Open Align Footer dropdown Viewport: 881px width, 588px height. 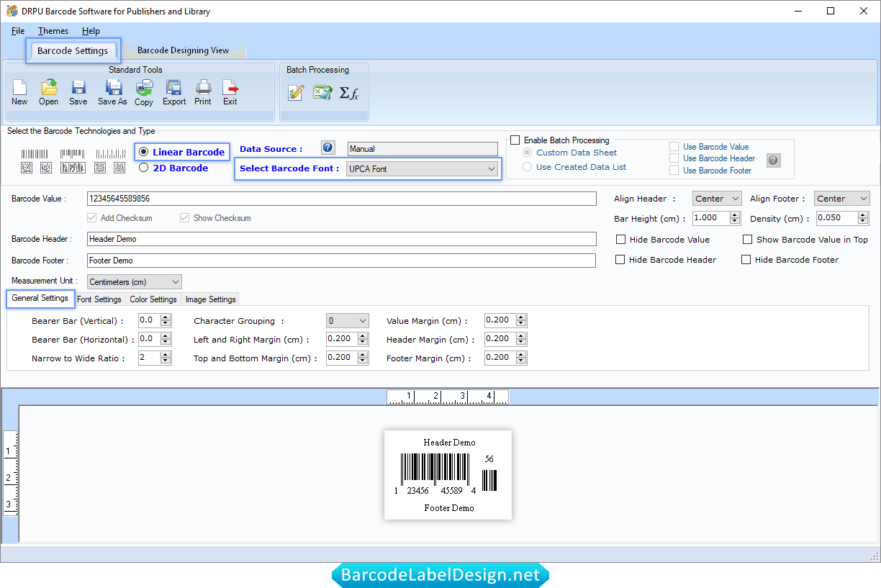click(x=842, y=199)
